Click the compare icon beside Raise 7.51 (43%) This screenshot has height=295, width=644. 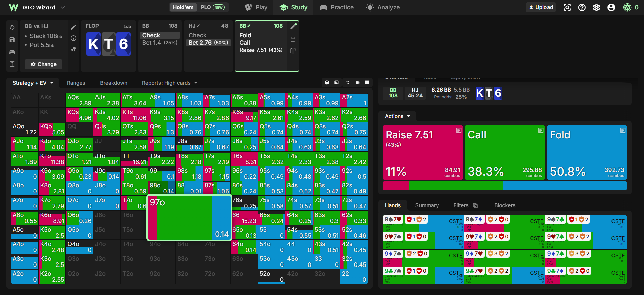pyautogui.click(x=293, y=51)
